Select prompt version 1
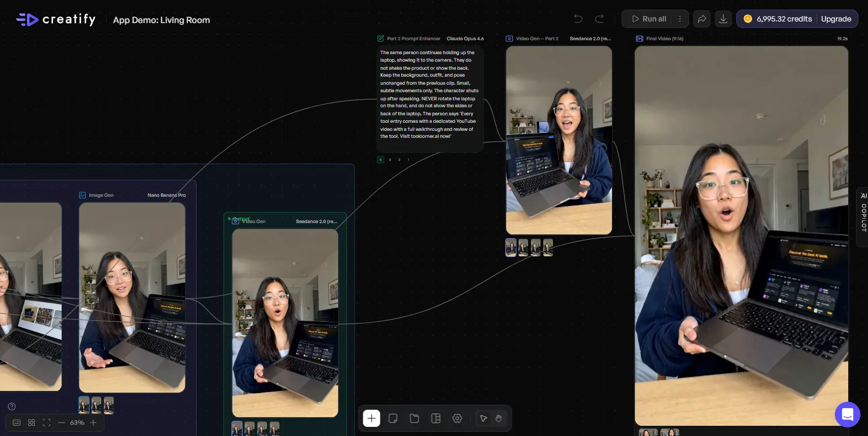 [x=408, y=160]
